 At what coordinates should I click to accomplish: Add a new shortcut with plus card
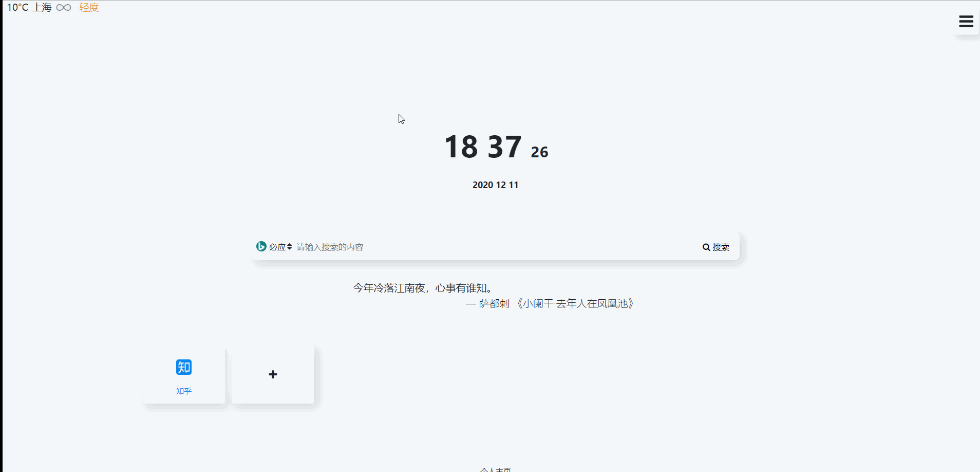coord(273,375)
